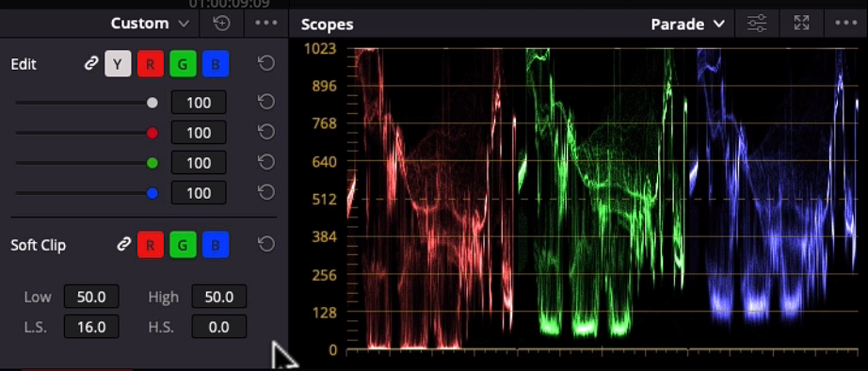The image size is (868, 371).
Task: Toggle the green Soft Clip channel
Action: coord(183,245)
